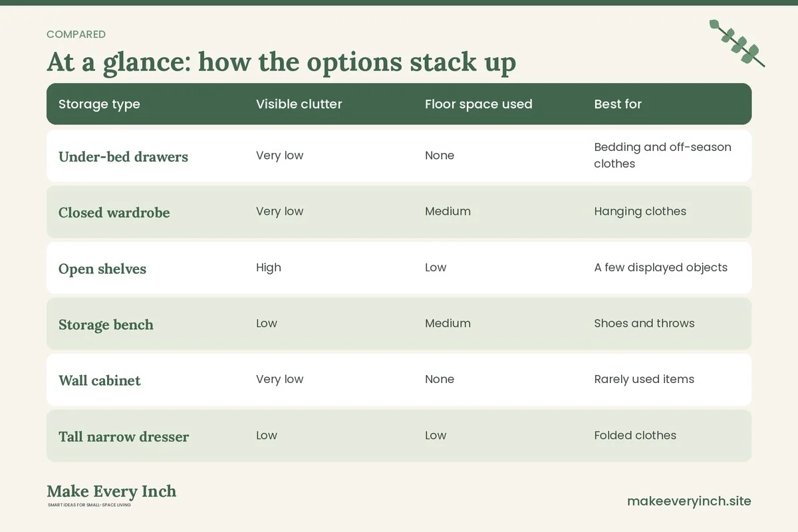Select the 'Storage bench' row label
This screenshot has height=532, width=798.
coord(106,325)
